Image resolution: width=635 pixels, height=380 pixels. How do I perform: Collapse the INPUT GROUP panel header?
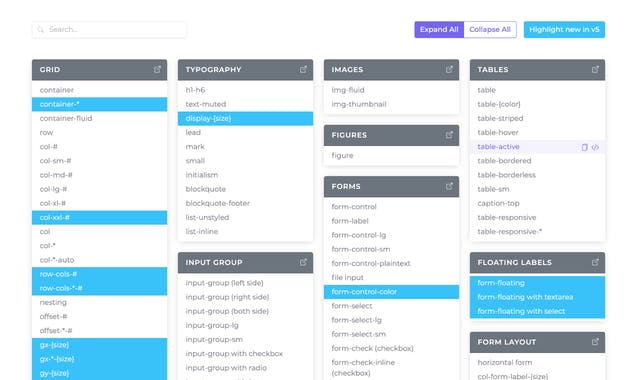point(245,263)
